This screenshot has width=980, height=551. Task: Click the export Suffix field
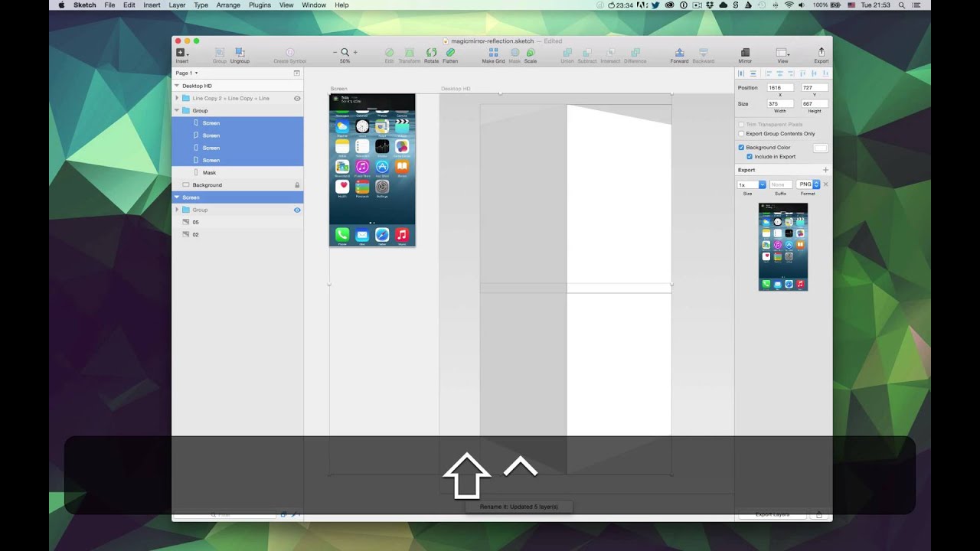(x=781, y=184)
